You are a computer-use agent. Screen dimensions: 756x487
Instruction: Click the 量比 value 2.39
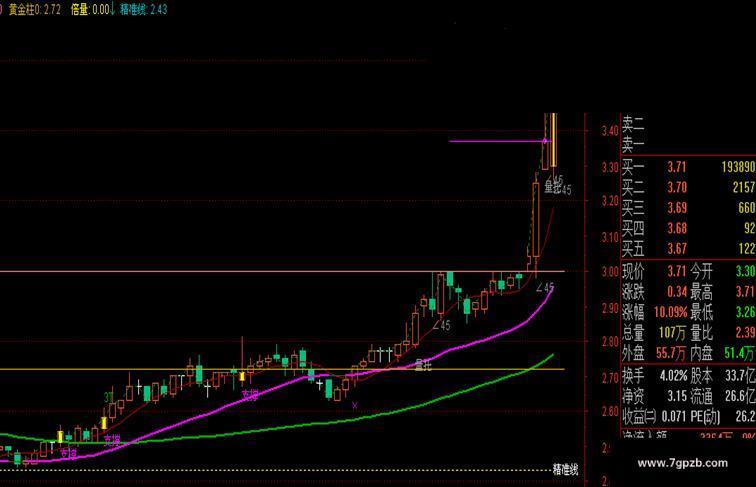coord(745,333)
